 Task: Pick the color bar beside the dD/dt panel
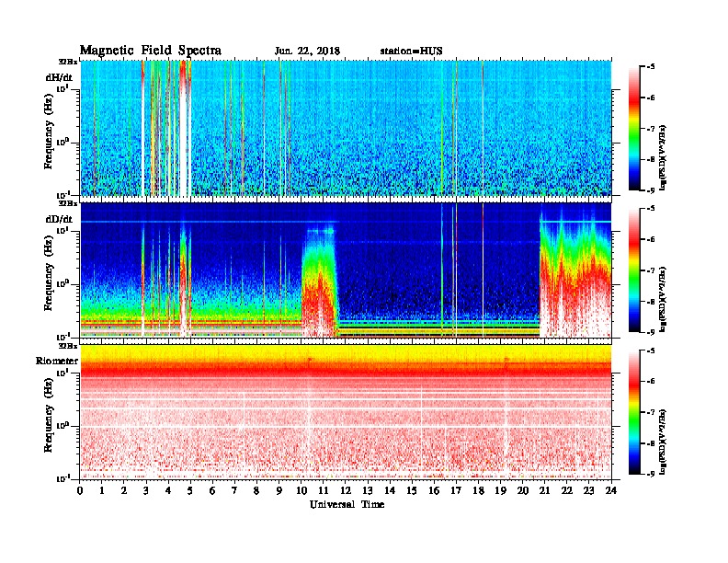click(634, 270)
